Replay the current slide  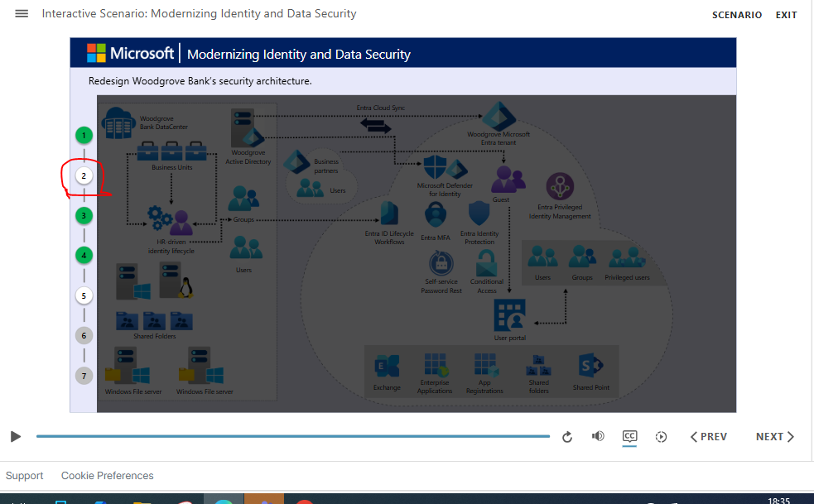(x=567, y=437)
